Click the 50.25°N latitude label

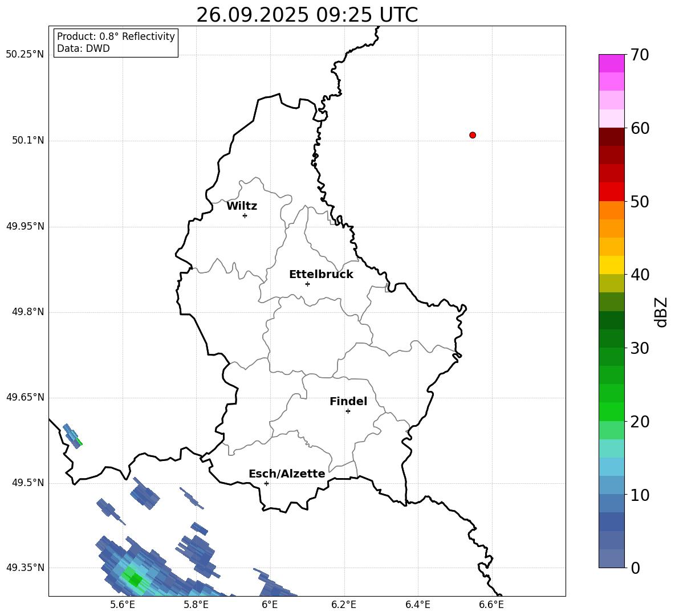[x=25, y=55]
